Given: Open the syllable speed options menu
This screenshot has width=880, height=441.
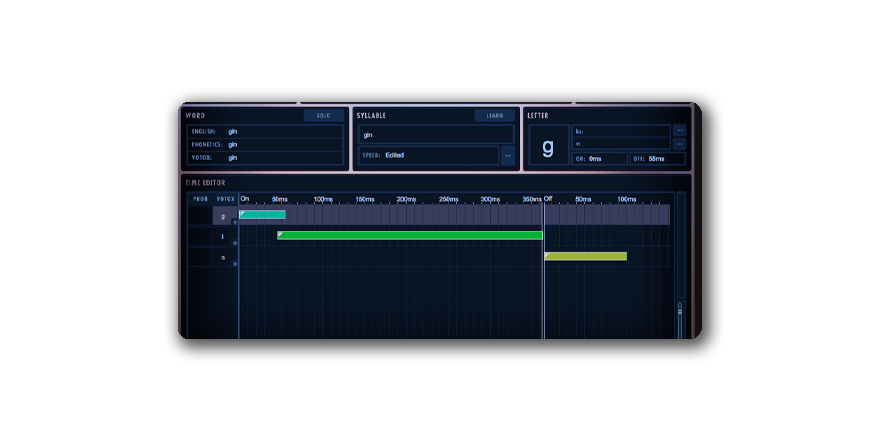Looking at the screenshot, I should [507, 155].
